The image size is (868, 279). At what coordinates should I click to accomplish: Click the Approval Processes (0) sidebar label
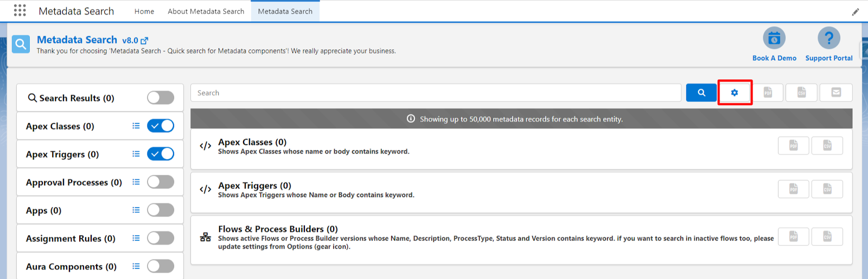(74, 182)
